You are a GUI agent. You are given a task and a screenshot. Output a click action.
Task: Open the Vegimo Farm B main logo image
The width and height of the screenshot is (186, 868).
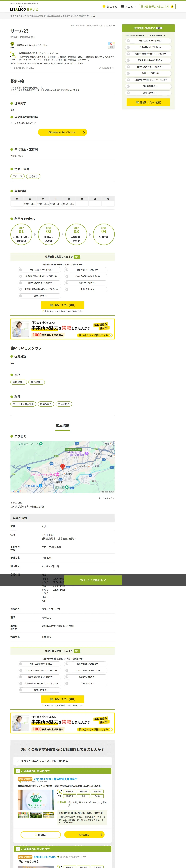(x=36, y=800)
